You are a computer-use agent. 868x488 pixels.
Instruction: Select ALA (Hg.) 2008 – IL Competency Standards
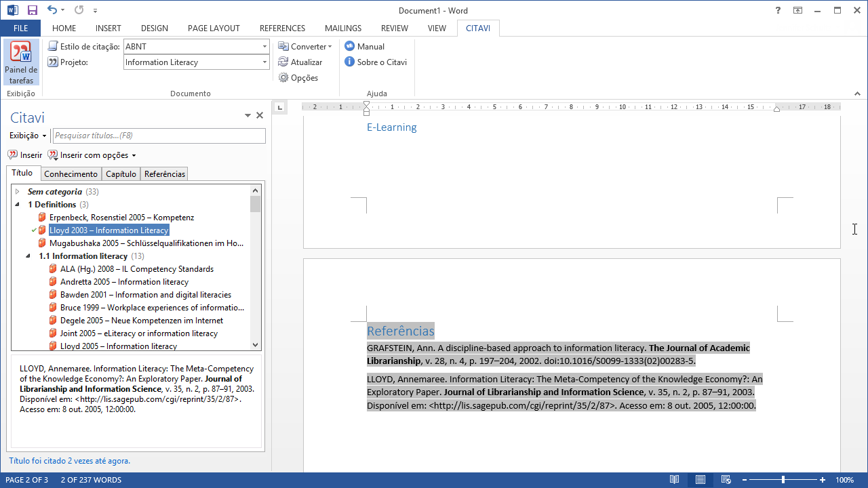137,269
